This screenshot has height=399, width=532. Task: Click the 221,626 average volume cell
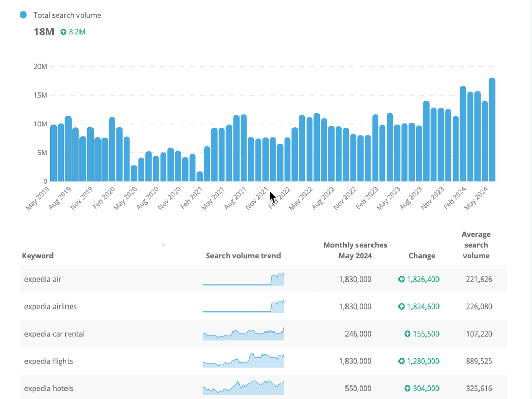pos(479,279)
